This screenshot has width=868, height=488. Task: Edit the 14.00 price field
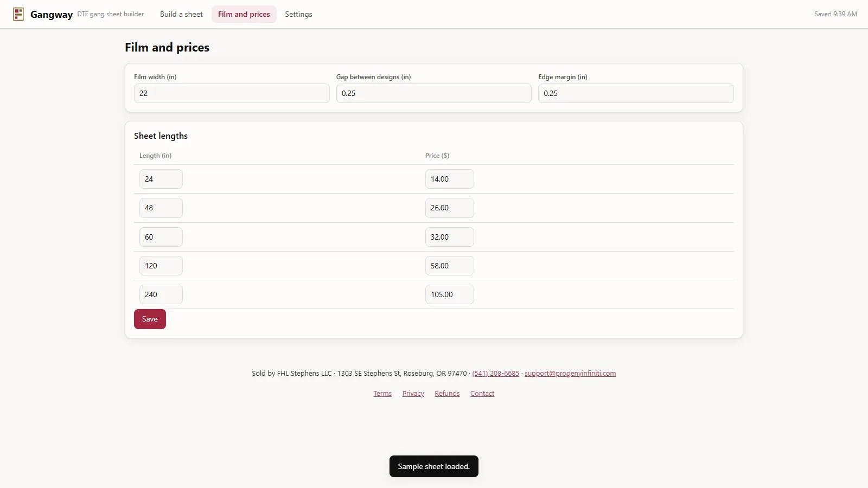tap(450, 179)
